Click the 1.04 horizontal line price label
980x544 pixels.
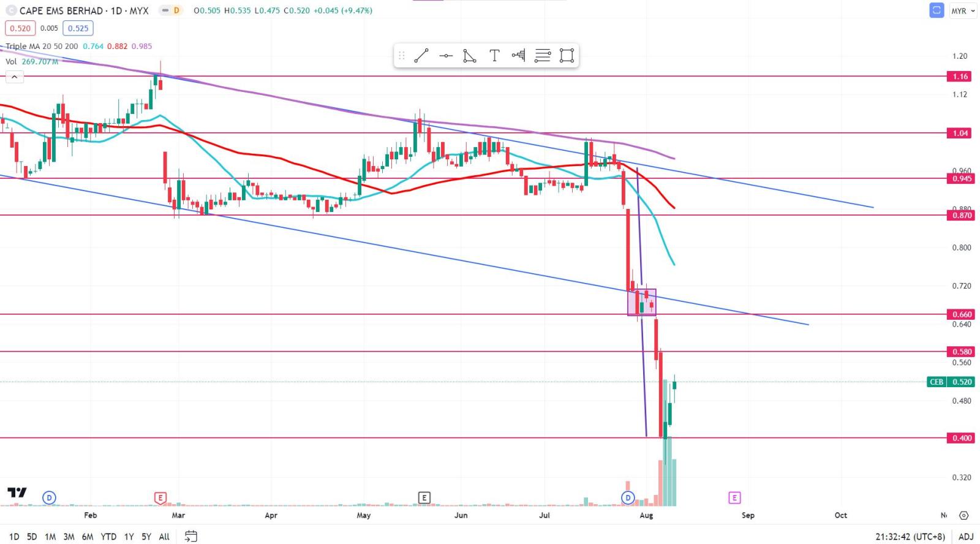click(960, 133)
